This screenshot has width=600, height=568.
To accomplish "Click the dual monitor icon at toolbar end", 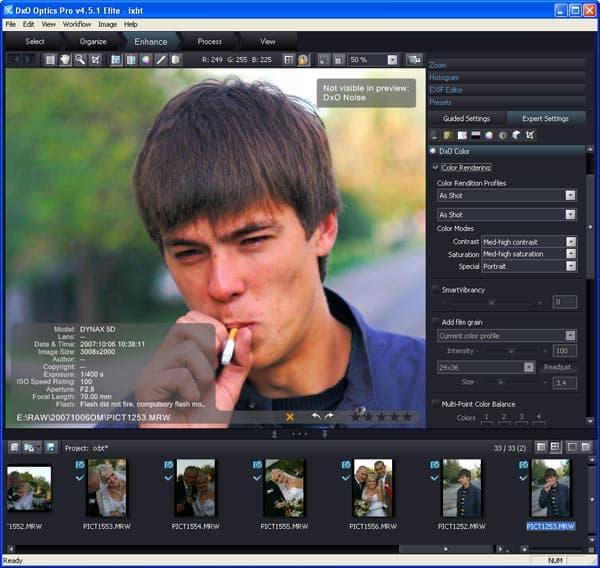I will pos(414,60).
